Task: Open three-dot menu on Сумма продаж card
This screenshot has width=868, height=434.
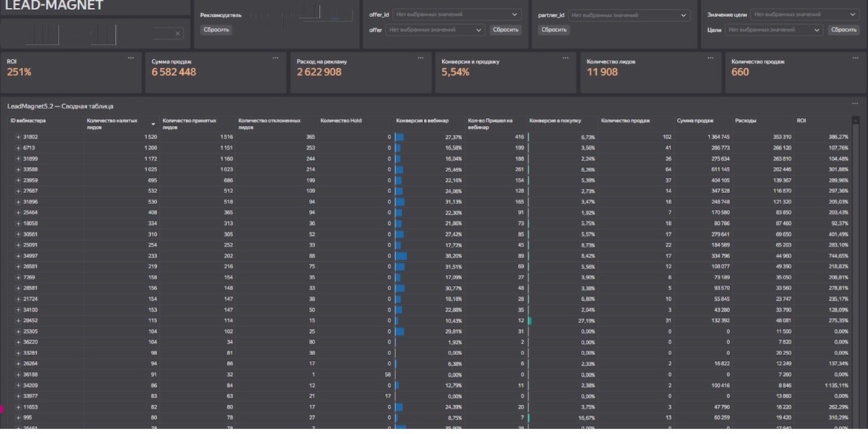Action: [276, 57]
